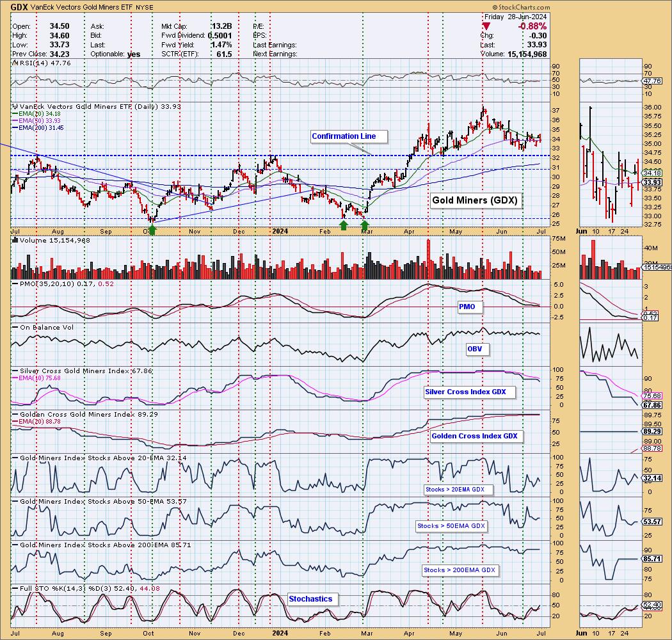This screenshot has width=672, height=640.
Task: Click the Low value 33.73
Action: pos(59,45)
